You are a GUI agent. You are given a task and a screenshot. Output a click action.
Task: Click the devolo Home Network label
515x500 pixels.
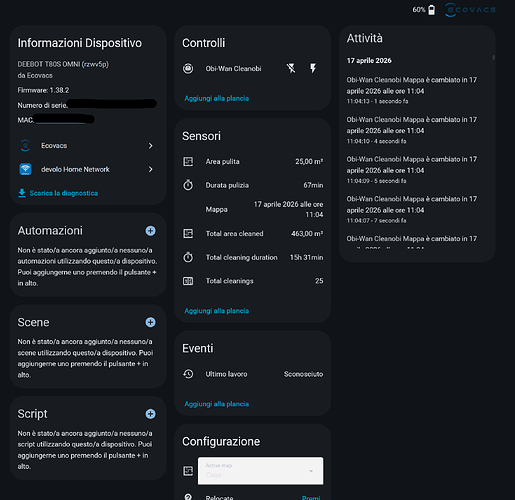click(x=75, y=169)
